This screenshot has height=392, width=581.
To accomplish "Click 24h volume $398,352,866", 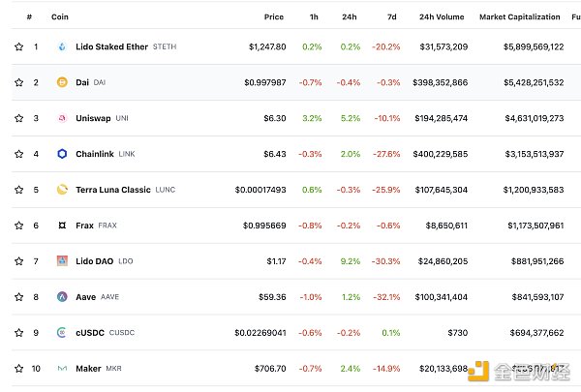I will pos(441,82).
